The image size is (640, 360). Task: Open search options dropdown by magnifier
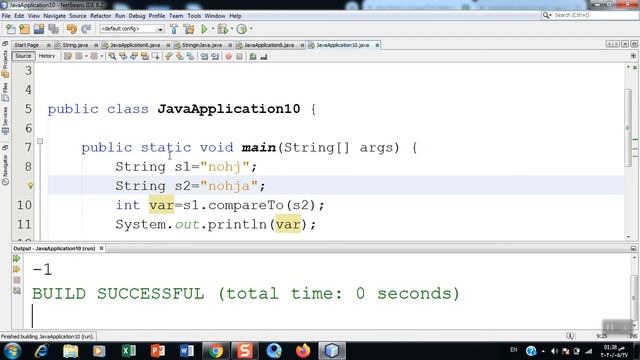547,15
